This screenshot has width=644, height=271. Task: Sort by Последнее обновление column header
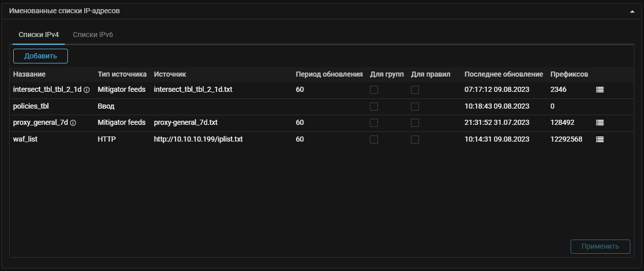pos(504,74)
